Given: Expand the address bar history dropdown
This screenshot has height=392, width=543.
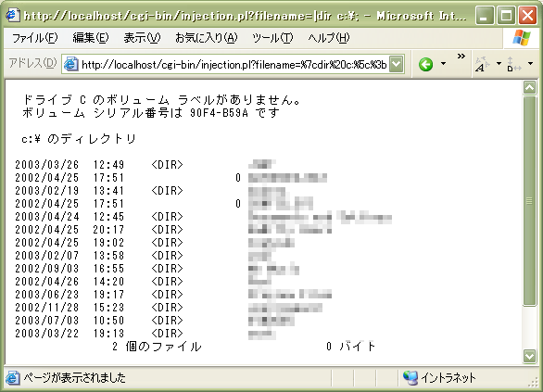Looking at the screenshot, I should click(397, 64).
